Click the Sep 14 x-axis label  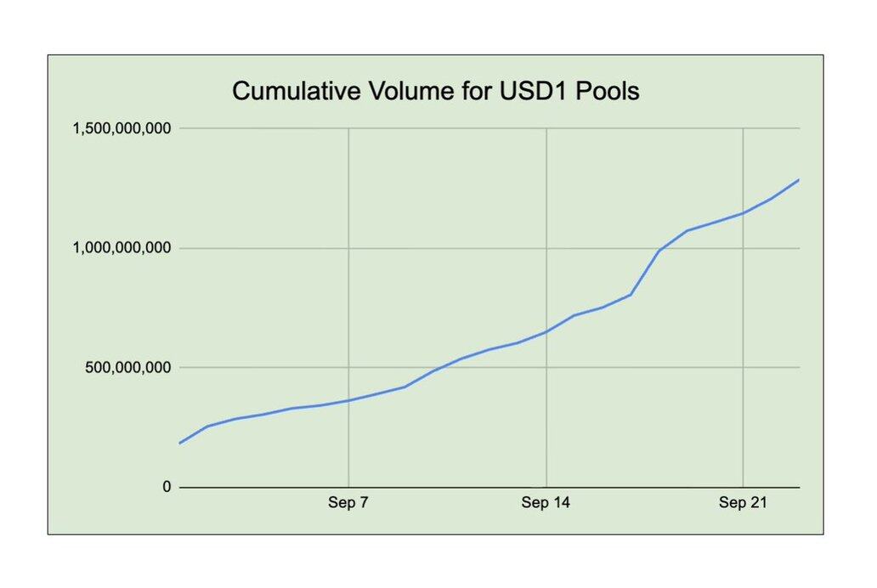click(546, 502)
